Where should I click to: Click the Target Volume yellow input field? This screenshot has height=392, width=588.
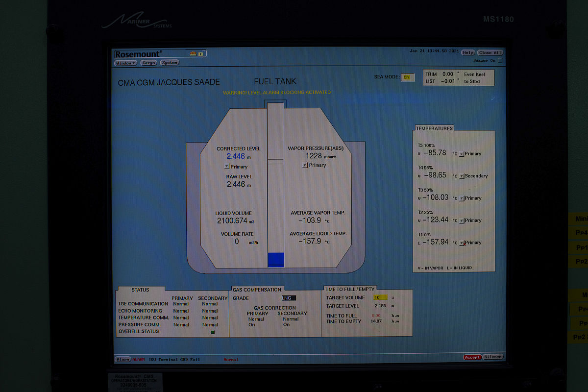[380, 297]
